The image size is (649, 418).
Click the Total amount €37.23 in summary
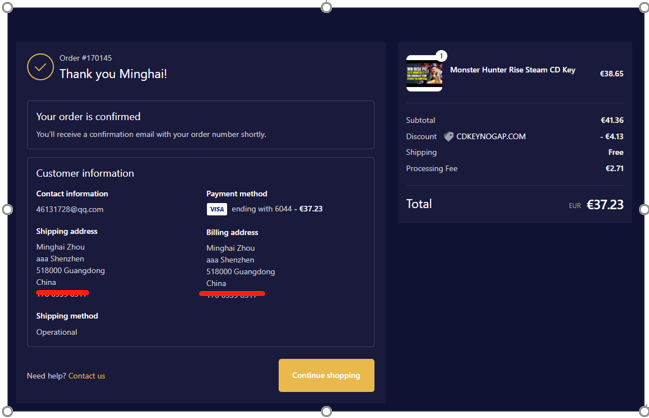coord(605,204)
